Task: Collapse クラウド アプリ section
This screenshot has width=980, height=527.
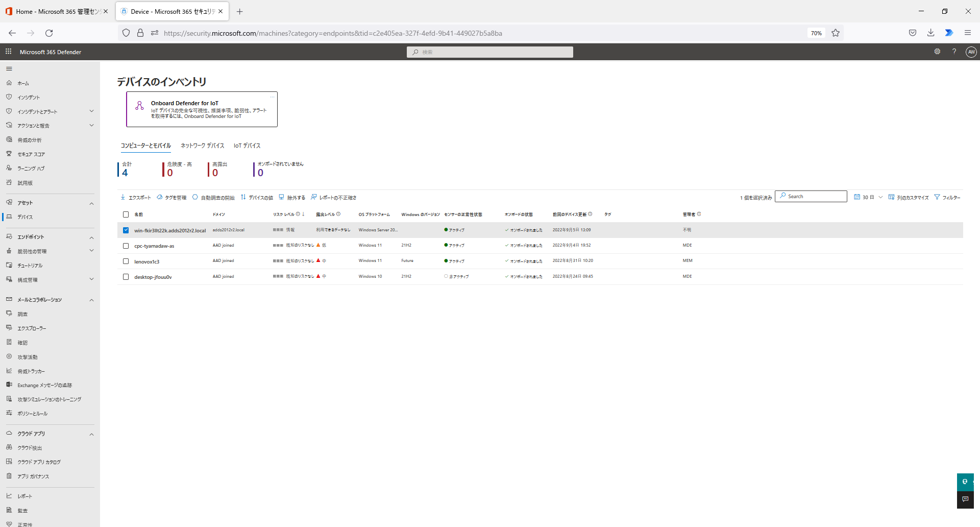Action: (91, 434)
